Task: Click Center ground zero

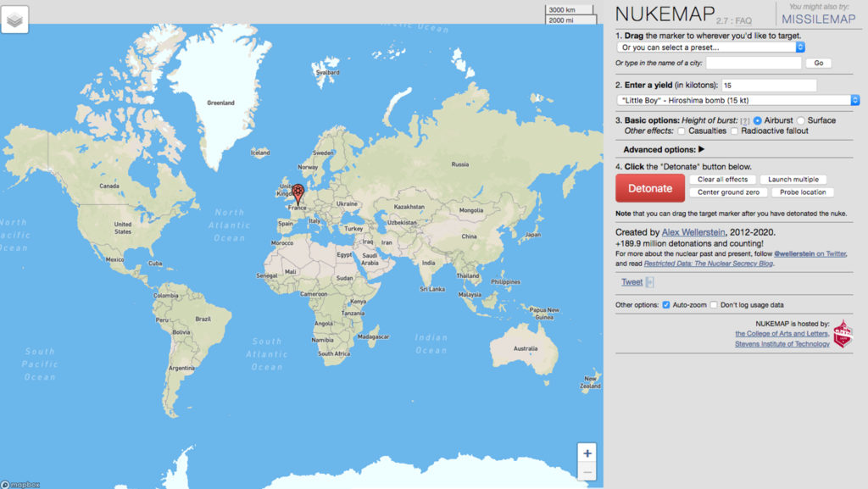Action: point(728,192)
